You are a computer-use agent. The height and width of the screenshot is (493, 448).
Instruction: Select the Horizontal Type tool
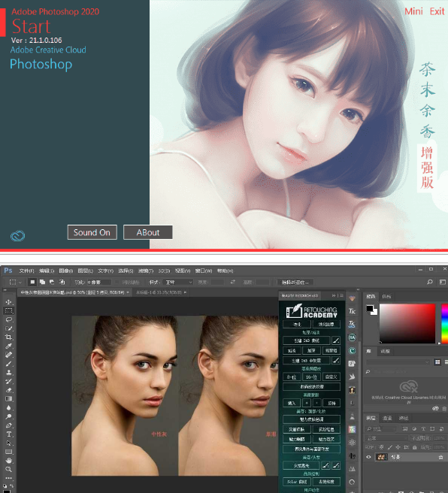[x=8, y=434]
